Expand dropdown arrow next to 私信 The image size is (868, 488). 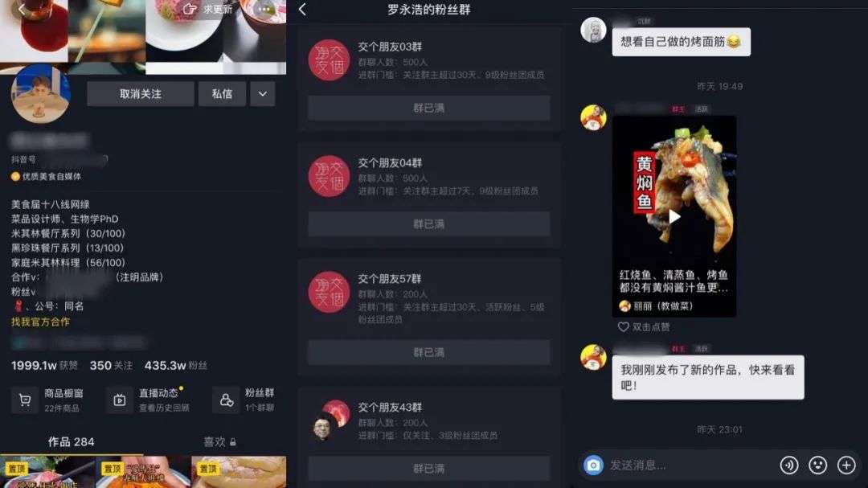click(262, 93)
